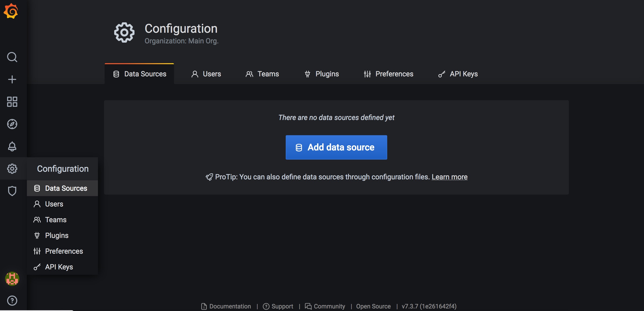
Task: Click the Configuration gear sidebar icon
Action: 12,169
